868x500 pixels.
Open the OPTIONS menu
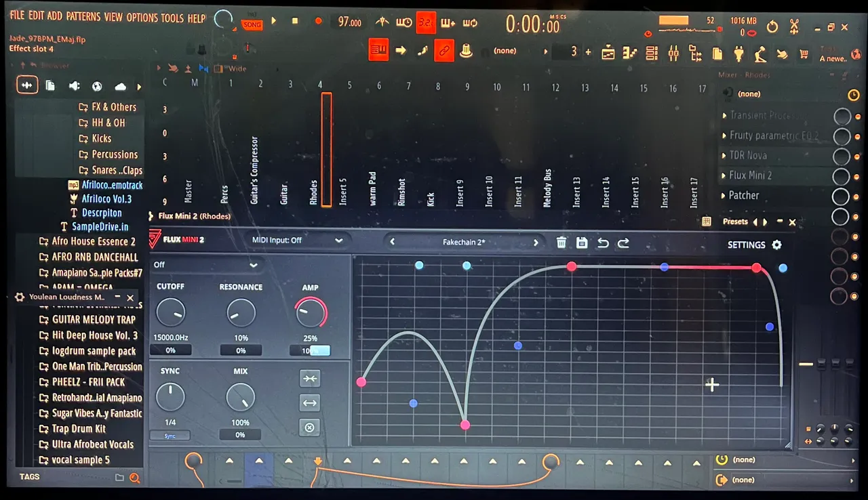pos(142,18)
